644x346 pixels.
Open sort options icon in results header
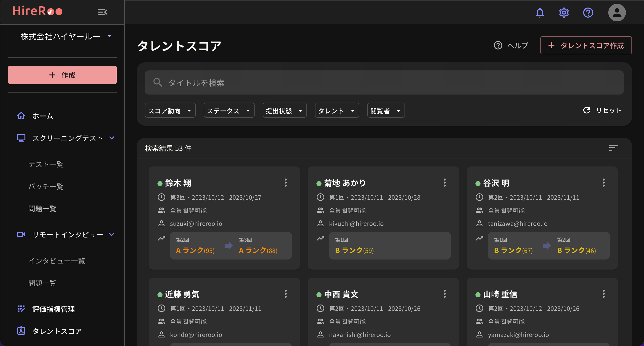tap(613, 148)
